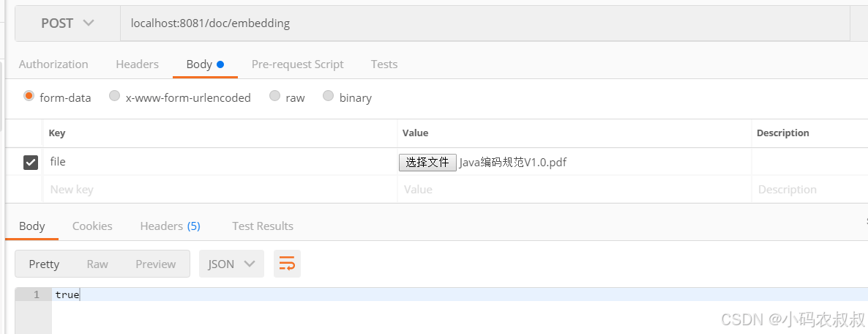Open the Tests tab
Screen dimensions: 868x334
click(x=384, y=64)
